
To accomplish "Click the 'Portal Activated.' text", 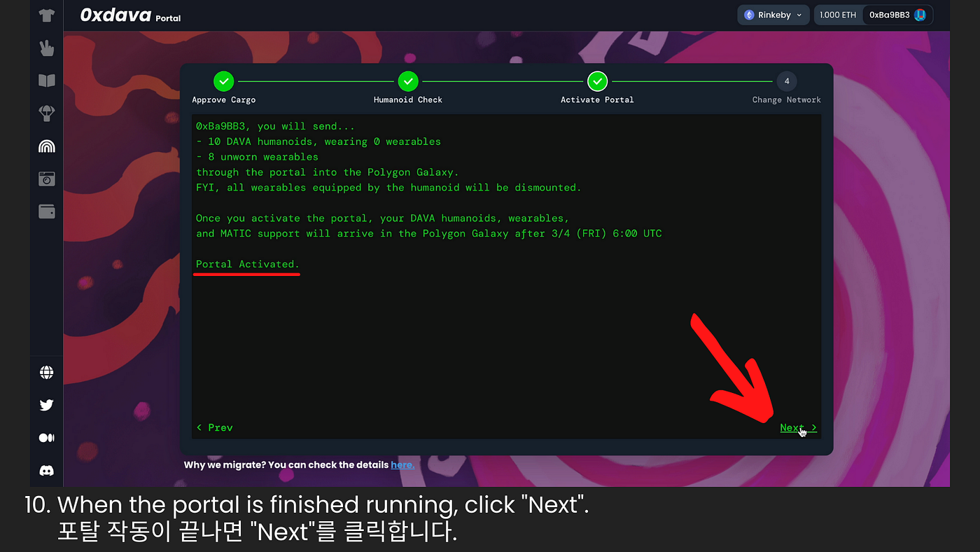I will tap(248, 264).
